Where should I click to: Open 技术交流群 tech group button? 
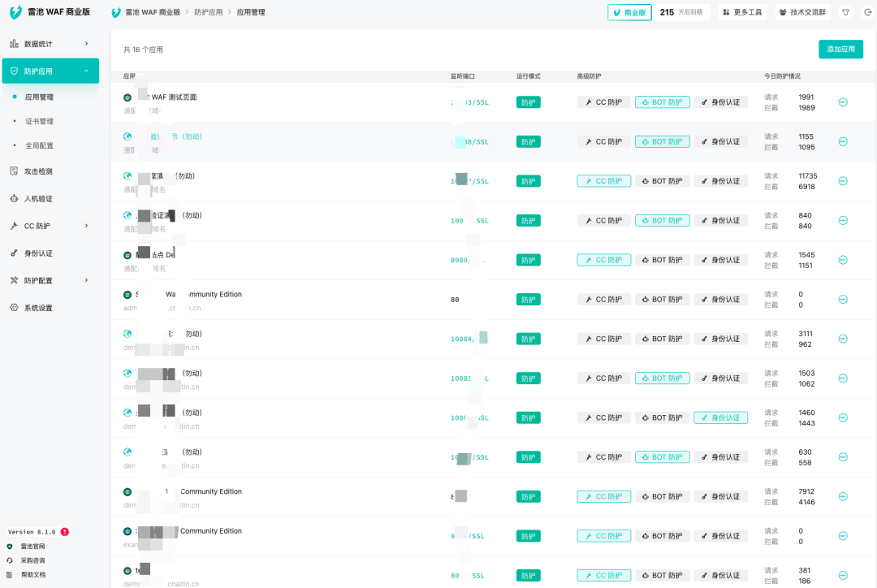(x=802, y=12)
